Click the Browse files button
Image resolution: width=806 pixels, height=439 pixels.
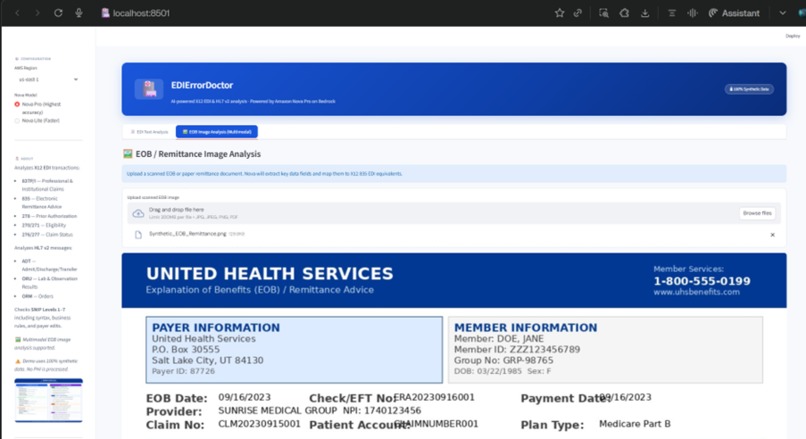[757, 213]
